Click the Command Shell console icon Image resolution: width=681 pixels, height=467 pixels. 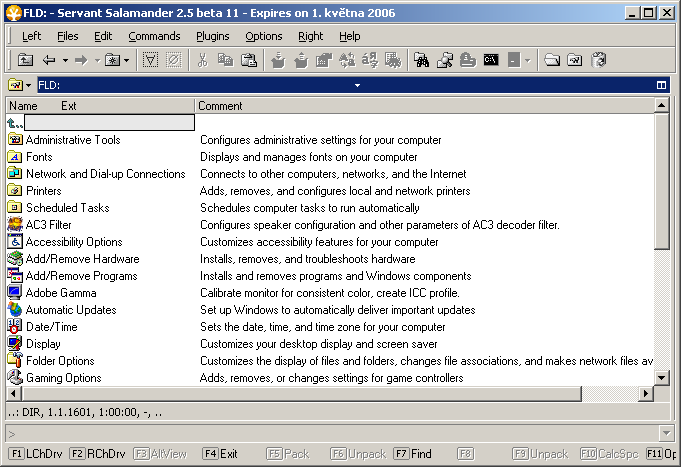coord(491,60)
